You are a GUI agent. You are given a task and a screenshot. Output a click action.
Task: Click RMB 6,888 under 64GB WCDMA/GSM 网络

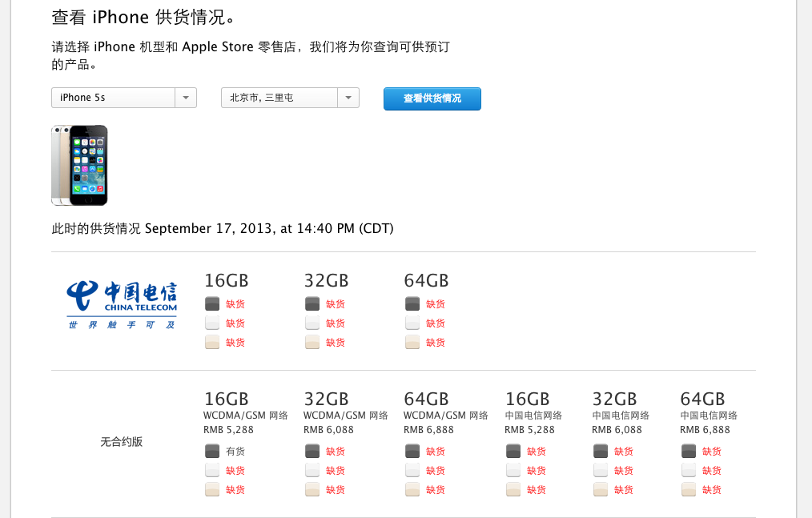428,430
